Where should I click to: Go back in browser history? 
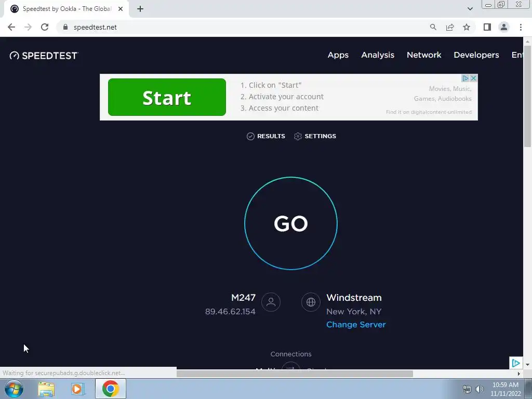11,27
